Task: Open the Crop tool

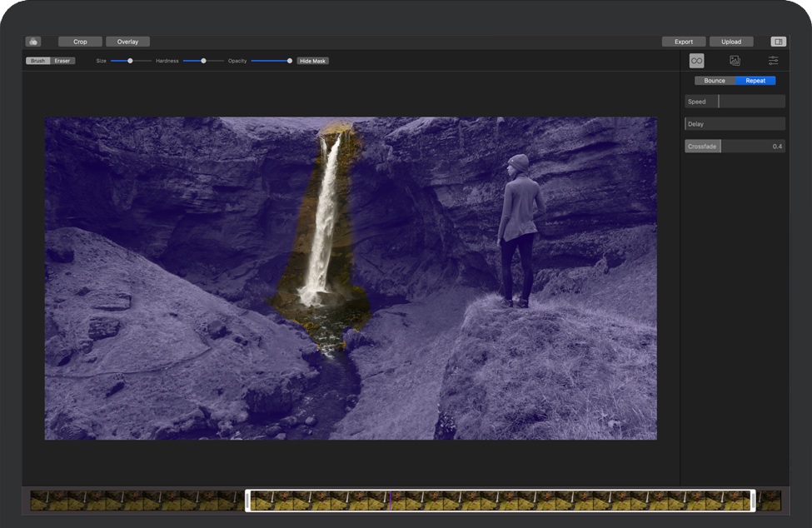Action: point(80,42)
